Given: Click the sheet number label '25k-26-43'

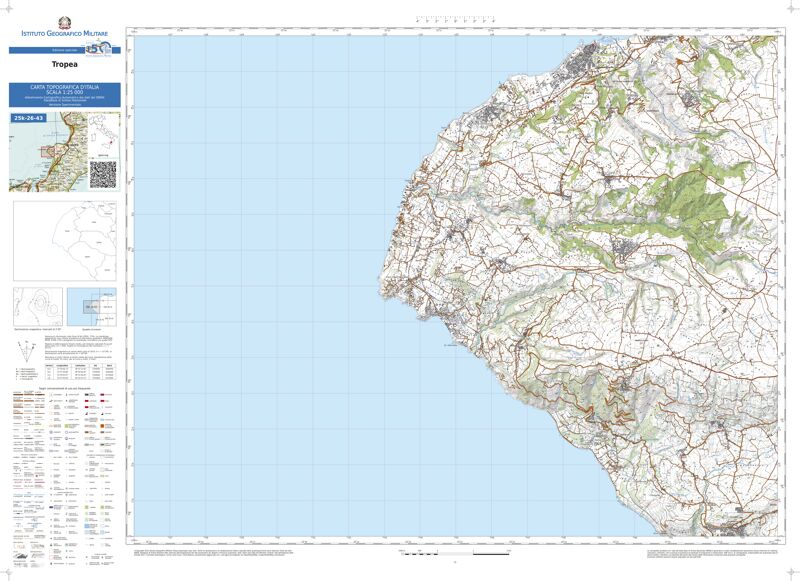Looking at the screenshot, I should click(x=28, y=118).
